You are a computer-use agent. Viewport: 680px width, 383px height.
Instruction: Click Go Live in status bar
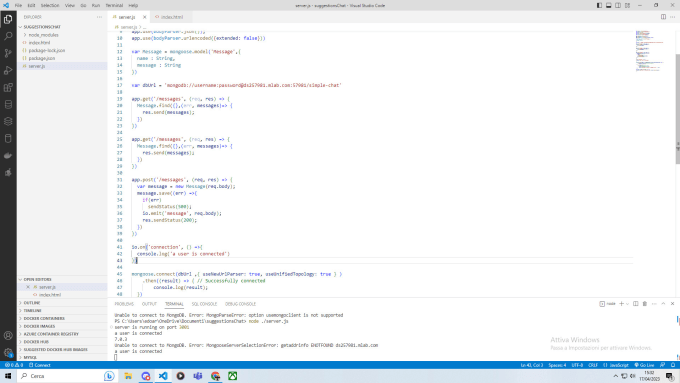[x=644, y=365]
